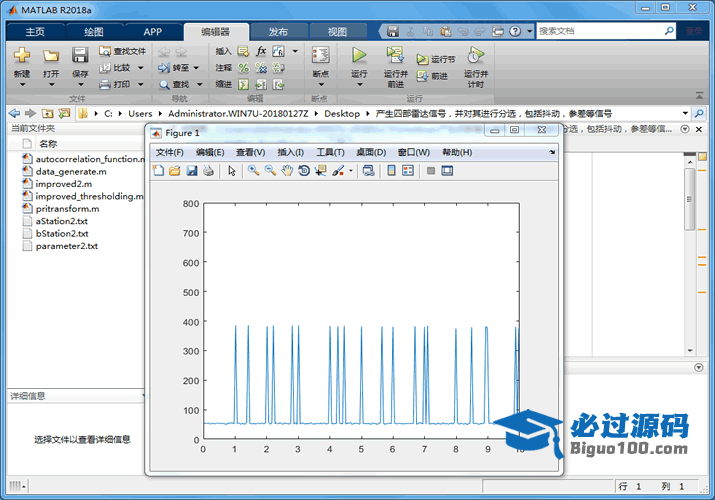Click 前进 (Advance) button
The width and height of the screenshot is (715, 500).
tap(432, 76)
